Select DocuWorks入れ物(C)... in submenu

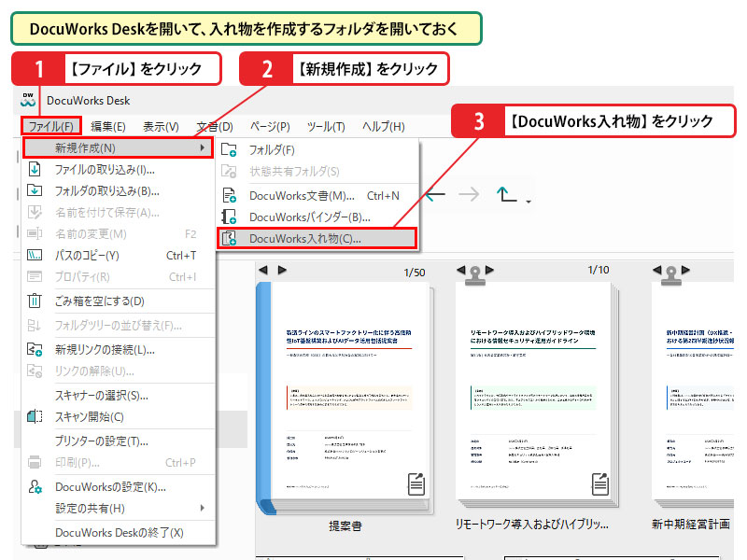(317, 239)
